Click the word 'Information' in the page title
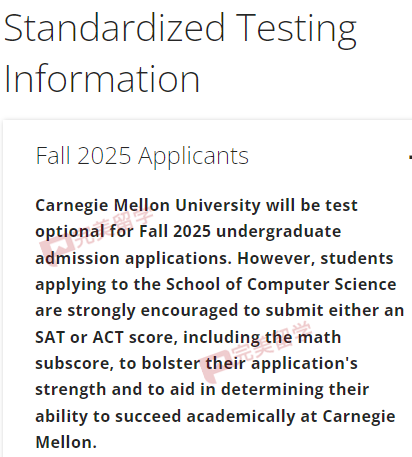412x457 pixels. [x=102, y=79]
